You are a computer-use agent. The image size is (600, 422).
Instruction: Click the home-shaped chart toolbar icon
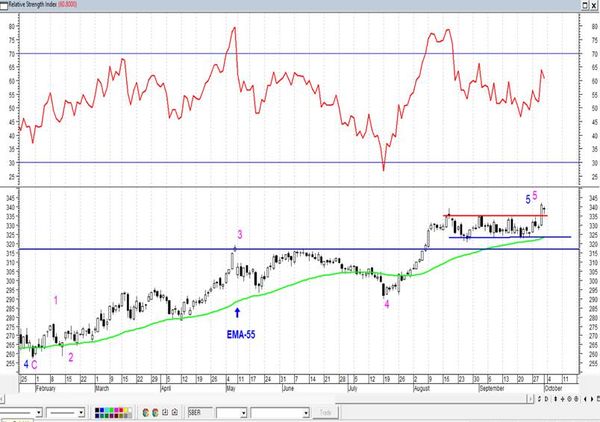[x=174, y=412]
